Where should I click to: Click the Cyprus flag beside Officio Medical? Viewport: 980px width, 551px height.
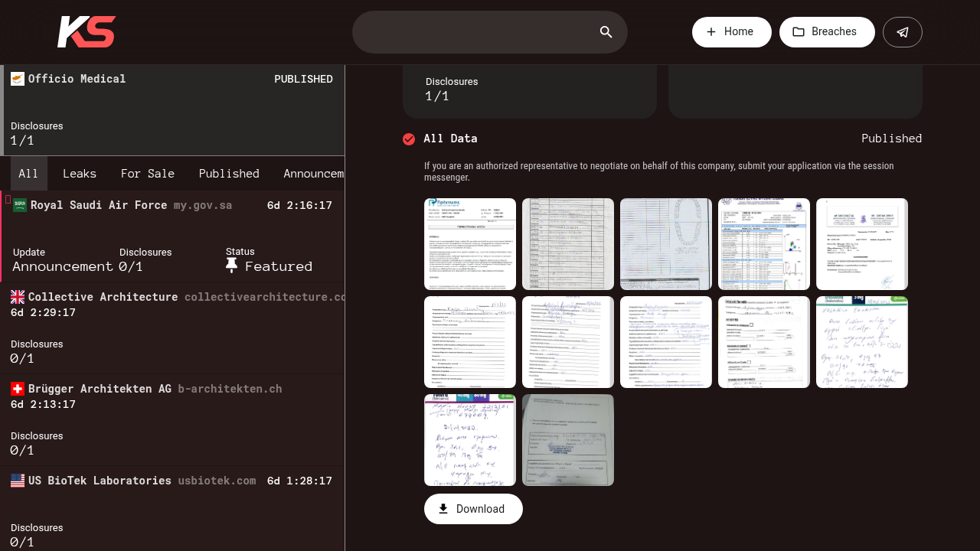pos(18,79)
